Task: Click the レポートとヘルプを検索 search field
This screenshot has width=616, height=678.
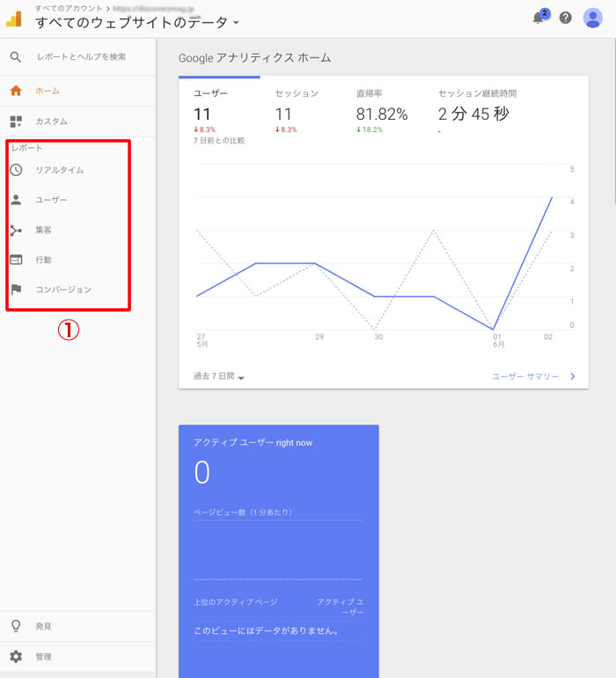Action: [81, 56]
